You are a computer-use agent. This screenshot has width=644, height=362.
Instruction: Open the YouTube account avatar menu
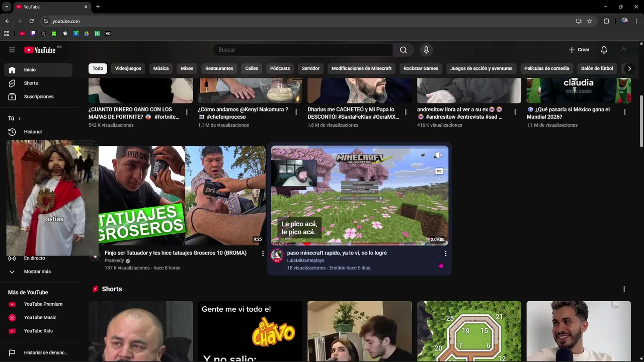(623, 50)
